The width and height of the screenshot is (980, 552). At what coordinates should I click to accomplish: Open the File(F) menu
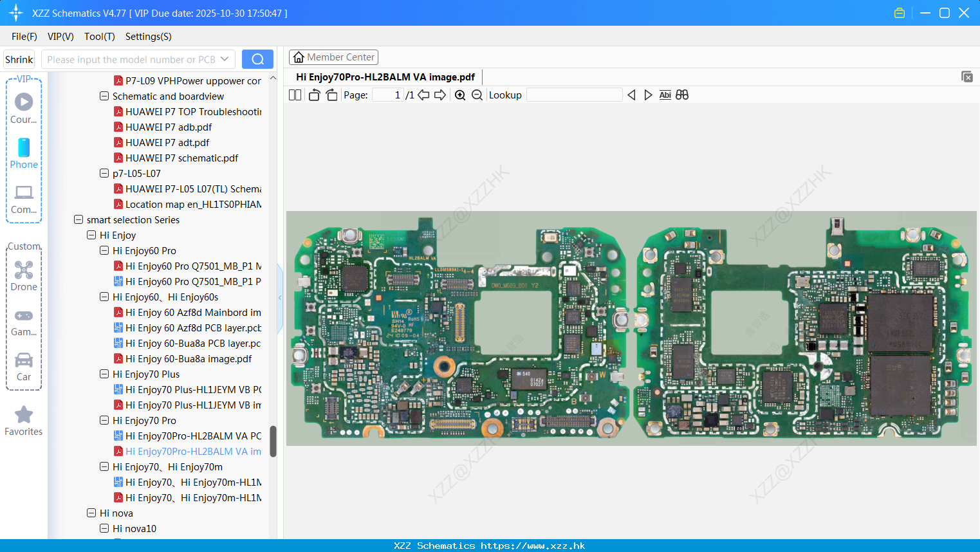point(24,37)
